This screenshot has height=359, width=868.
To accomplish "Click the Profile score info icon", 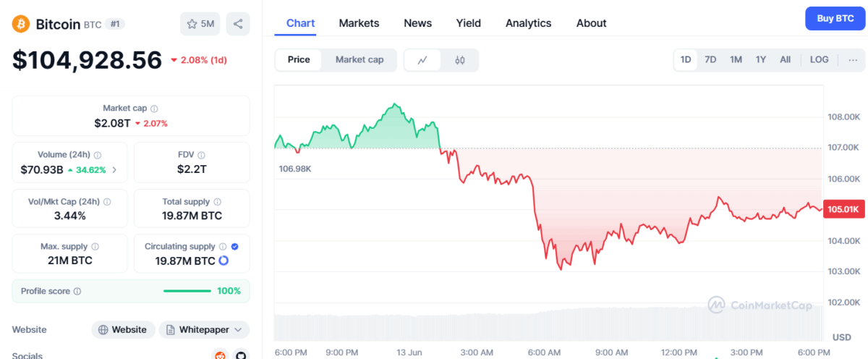I will tap(77, 291).
